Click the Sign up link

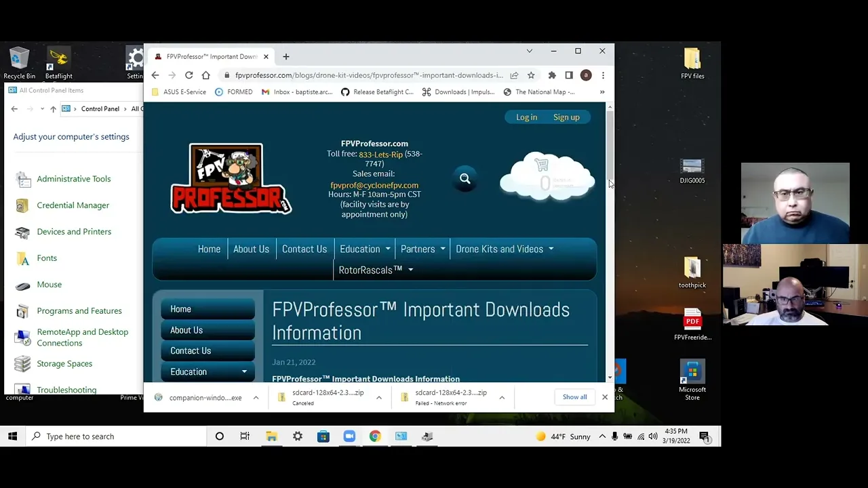pyautogui.click(x=566, y=117)
